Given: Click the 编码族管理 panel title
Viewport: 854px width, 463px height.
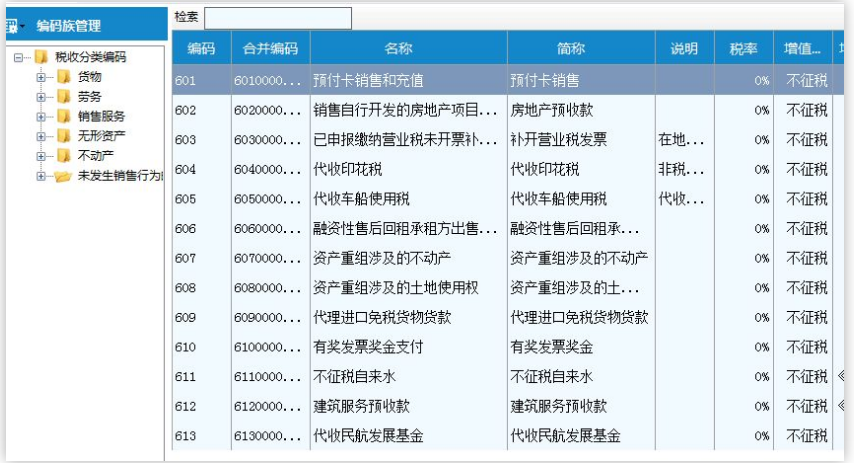Looking at the screenshot, I should coord(69,26).
